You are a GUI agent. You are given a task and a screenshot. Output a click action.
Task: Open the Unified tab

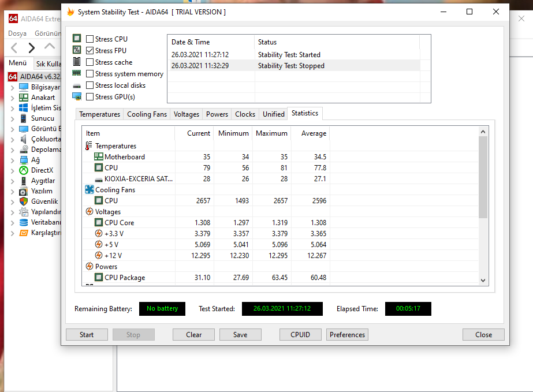(273, 114)
